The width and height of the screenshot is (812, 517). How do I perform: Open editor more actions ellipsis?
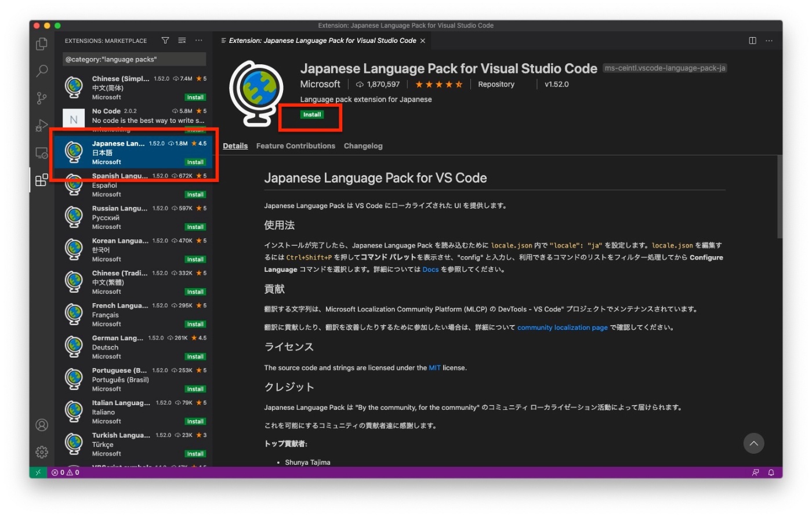point(769,41)
